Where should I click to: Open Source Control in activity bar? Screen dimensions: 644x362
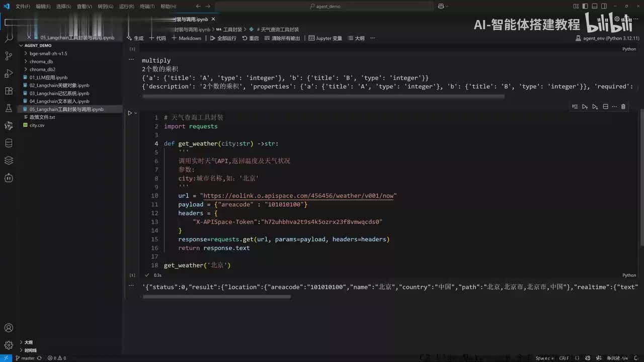point(9,56)
